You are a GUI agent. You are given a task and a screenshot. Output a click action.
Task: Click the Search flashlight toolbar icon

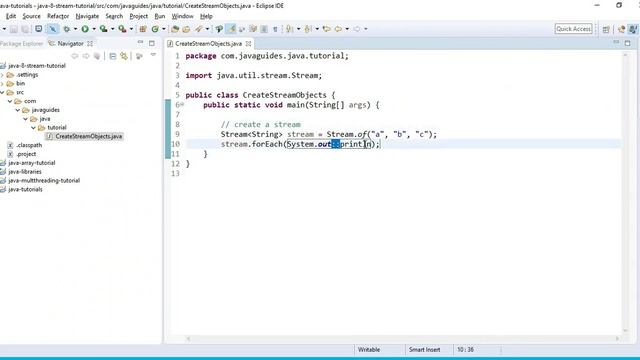[199, 29]
